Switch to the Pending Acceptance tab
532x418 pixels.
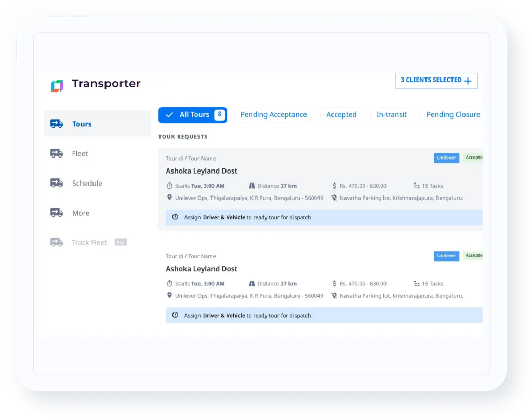pyautogui.click(x=274, y=114)
